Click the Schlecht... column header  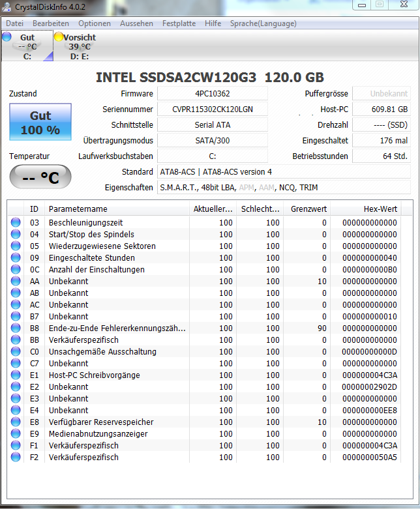point(260,209)
